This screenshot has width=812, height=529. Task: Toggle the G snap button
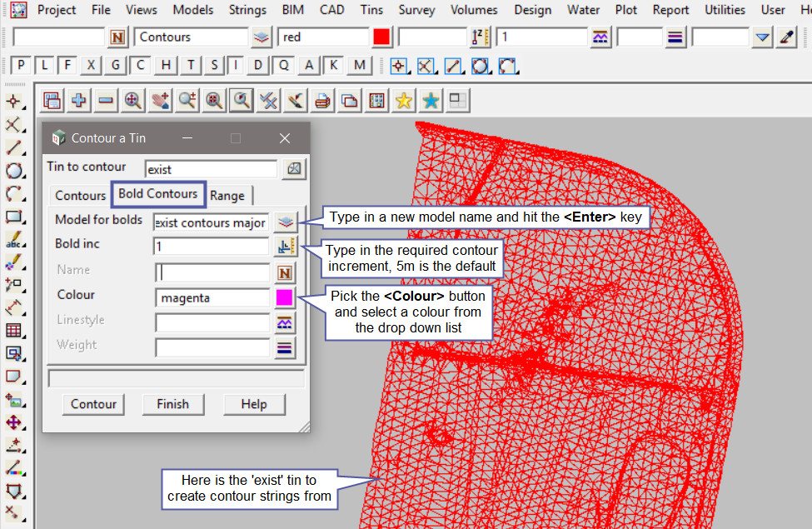116,66
